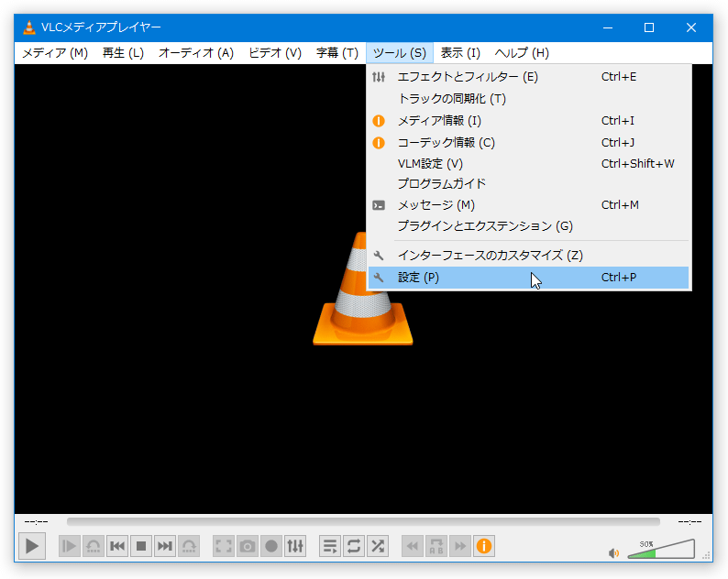This screenshot has height=579, width=728.
Task: Toggle loop/repeat mode button
Action: pos(354,546)
